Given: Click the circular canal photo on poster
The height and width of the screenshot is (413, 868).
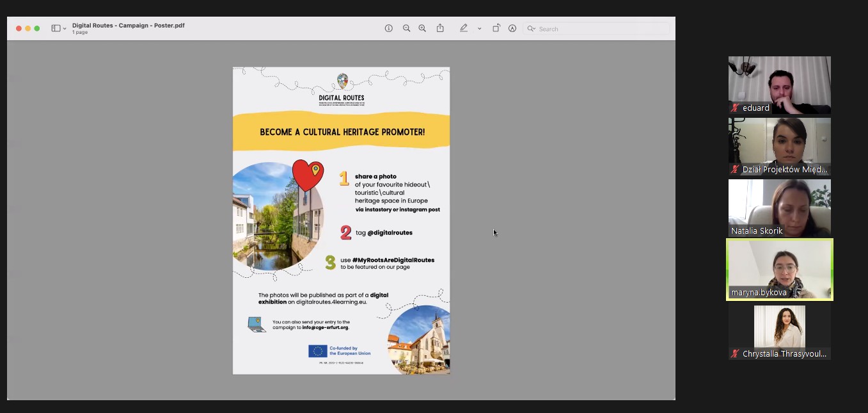Looking at the screenshot, I should 278,216.
